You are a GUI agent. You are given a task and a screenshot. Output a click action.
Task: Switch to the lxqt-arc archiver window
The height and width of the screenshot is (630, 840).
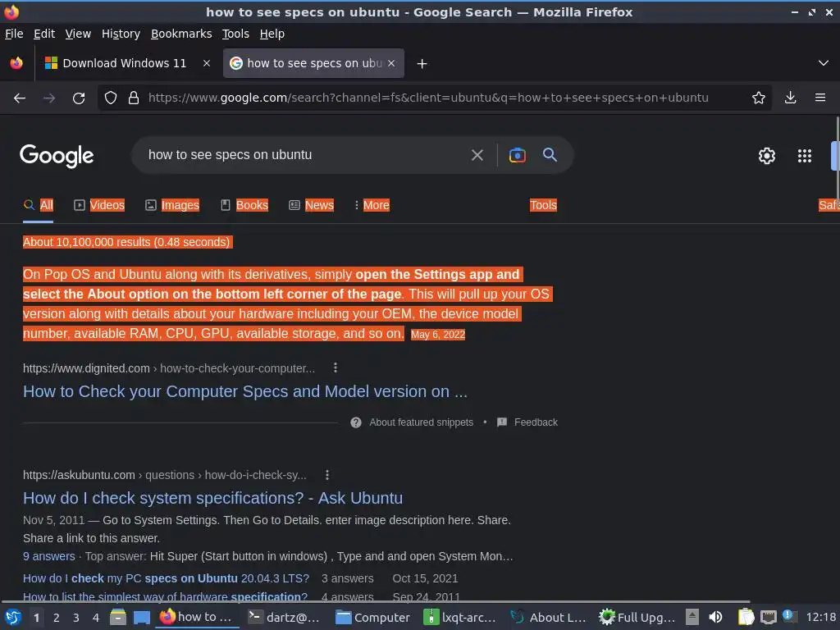point(460,618)
